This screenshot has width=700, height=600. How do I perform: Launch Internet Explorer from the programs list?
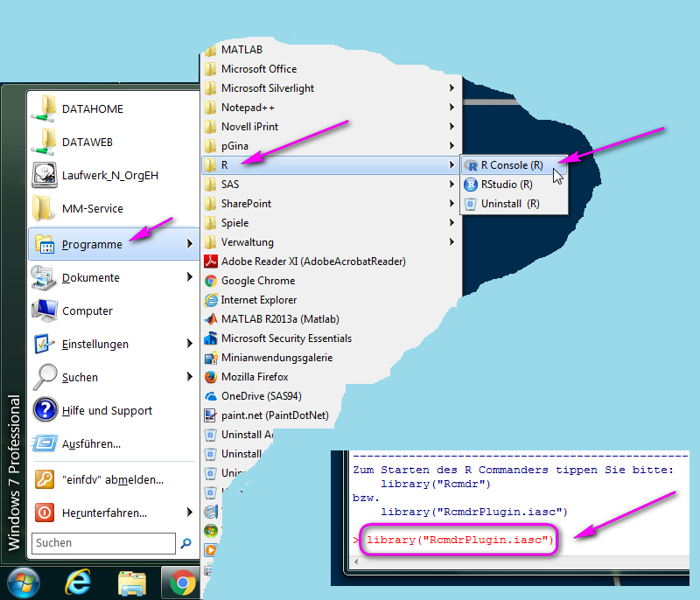(258, 300)
